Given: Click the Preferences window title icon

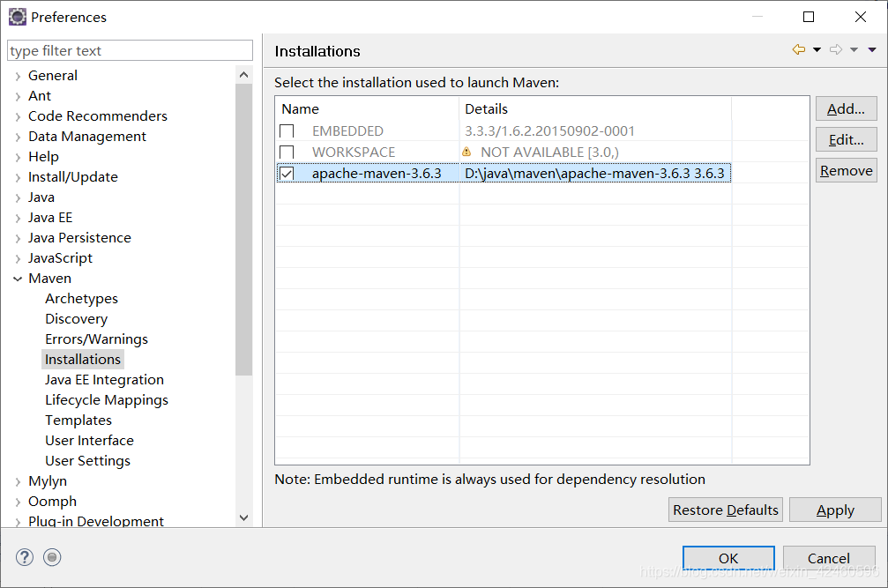Looking at the screenshot, I should point(17,17).
